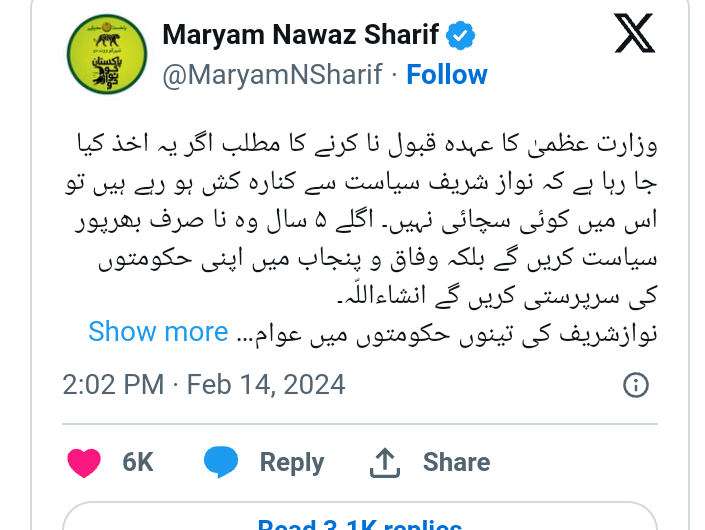Click the share upload arrow icon
This screenshot has height=530, width=705.
[x=385, y=463]
